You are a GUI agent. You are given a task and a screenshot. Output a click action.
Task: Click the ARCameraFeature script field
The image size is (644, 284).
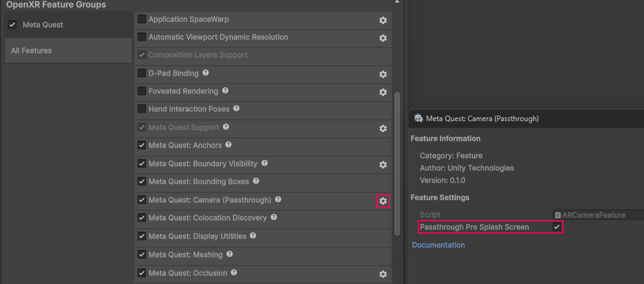click(x=597, y=215)
